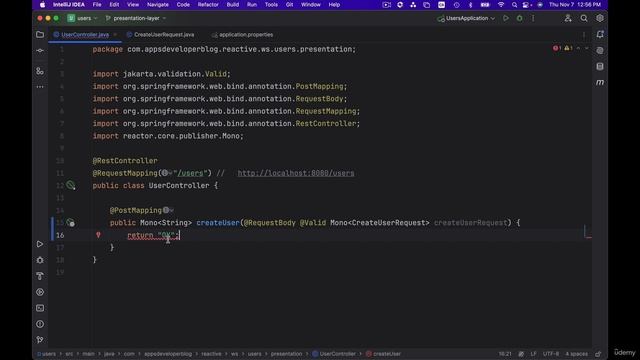The height and width of the screenshot is (360, 640).
Task: Switch to UserController.java tab
Action: click(85, 35)
